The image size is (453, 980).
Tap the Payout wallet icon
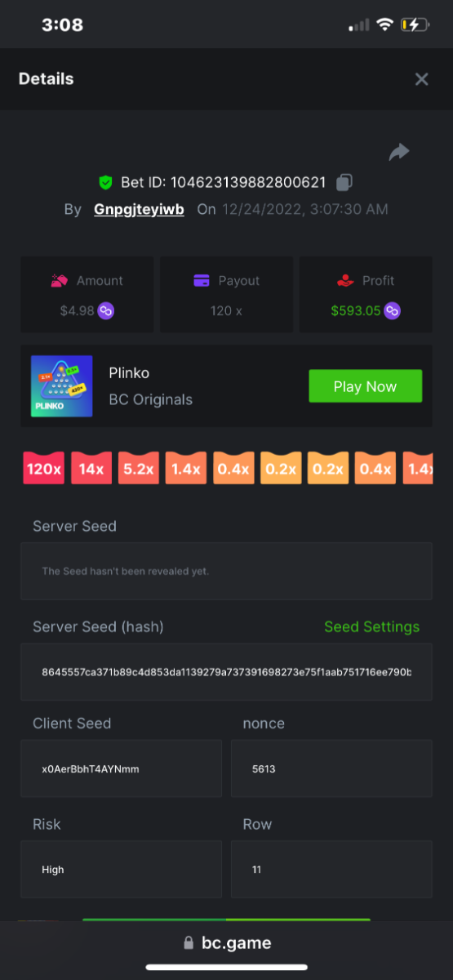click(x=202, y=280)
